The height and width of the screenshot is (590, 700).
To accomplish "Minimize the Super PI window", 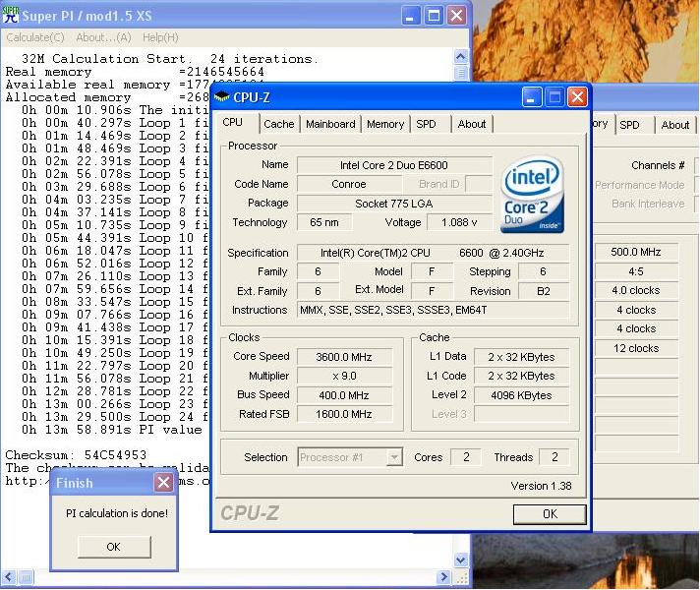I will pos(411,15).
